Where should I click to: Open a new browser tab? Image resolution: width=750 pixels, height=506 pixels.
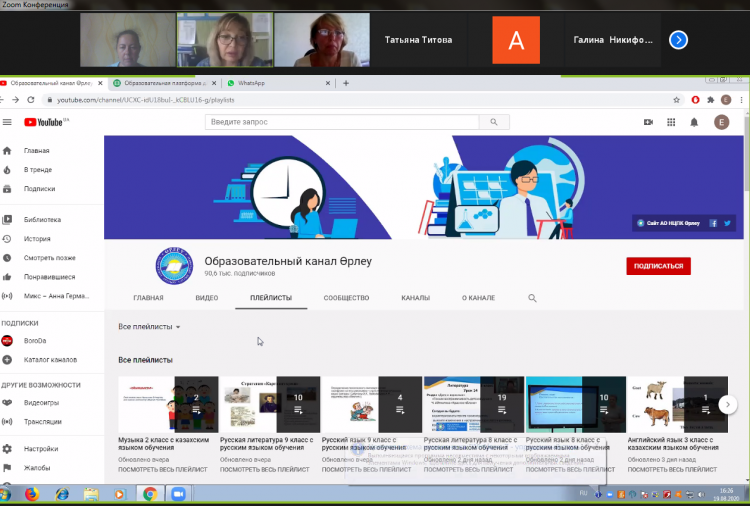click(x=346, y=83)
